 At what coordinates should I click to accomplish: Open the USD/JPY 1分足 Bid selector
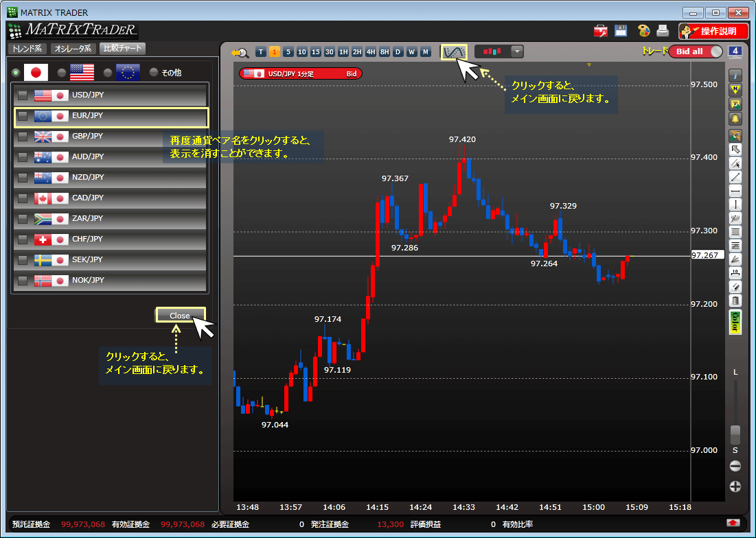(300, 73)
